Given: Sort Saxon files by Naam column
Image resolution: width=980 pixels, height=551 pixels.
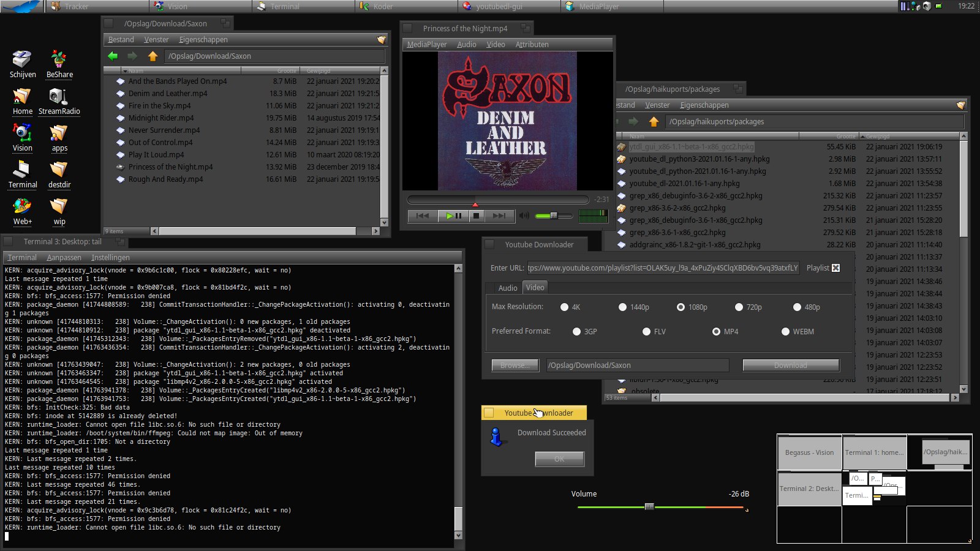Looking at the screenshot, I should (x=181, y=71).
